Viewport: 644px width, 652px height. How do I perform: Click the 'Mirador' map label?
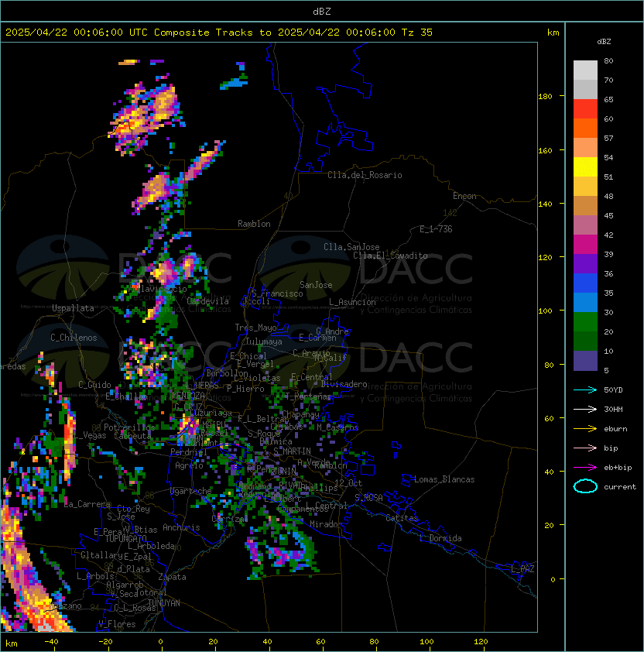326,524
